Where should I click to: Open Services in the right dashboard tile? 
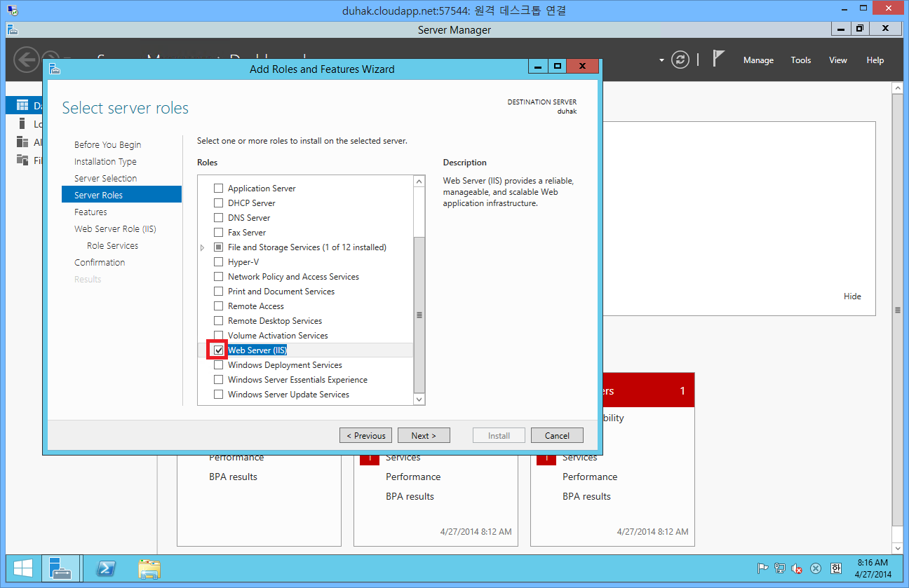pos(580,457)
